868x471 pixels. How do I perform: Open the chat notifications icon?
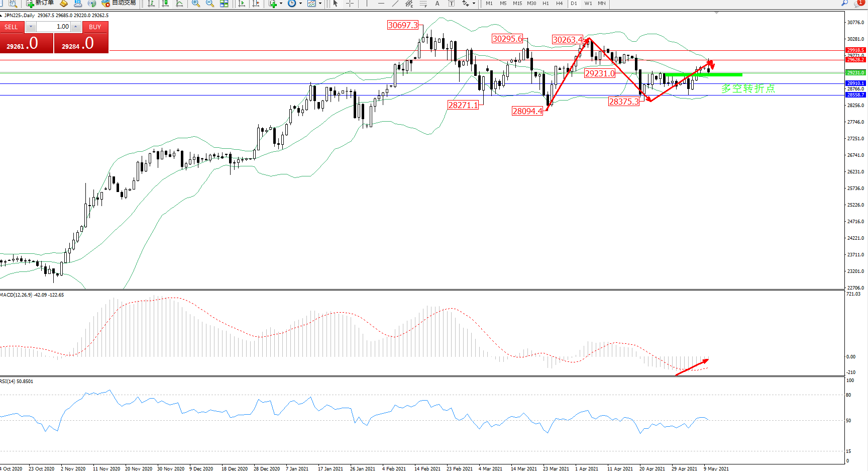(x=858, y=4)
